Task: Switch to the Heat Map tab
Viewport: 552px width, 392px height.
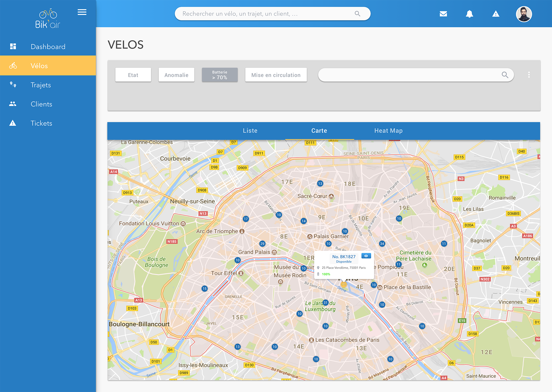Action: coord(388,131)
